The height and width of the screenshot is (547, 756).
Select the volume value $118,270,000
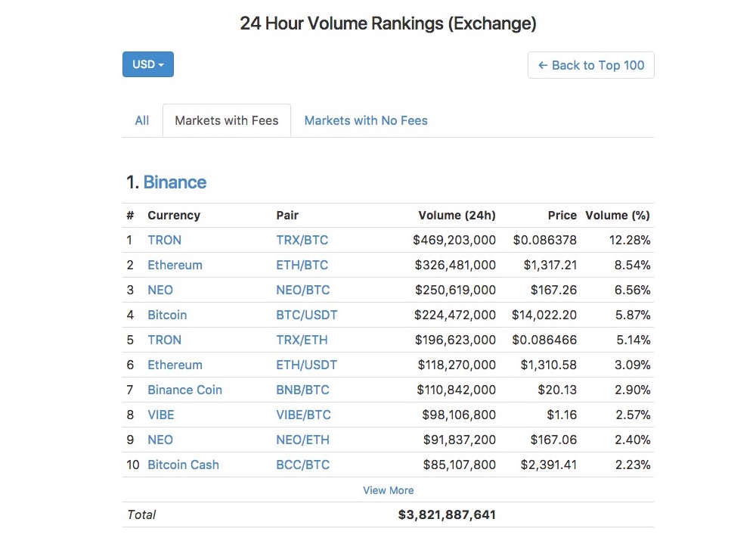(457, 365)
